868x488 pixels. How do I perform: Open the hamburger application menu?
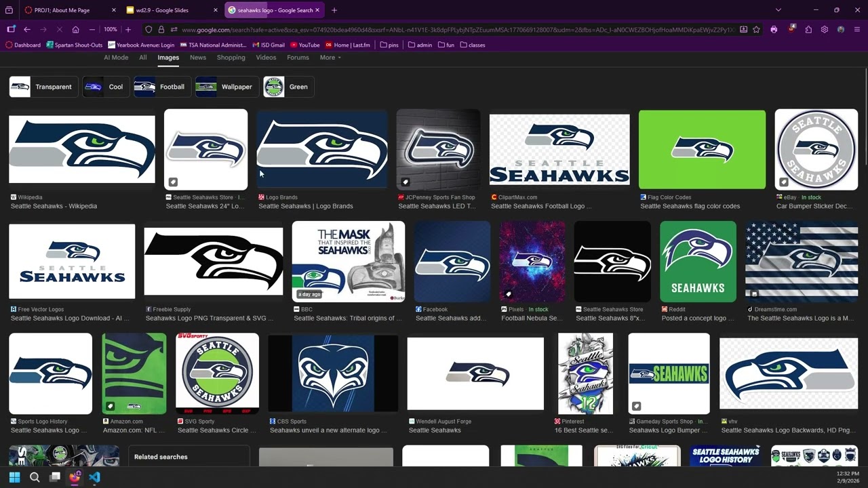tap(857, 30)
